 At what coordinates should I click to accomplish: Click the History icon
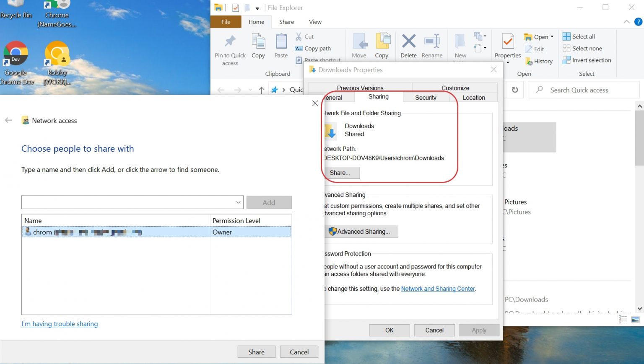(539, 61)
